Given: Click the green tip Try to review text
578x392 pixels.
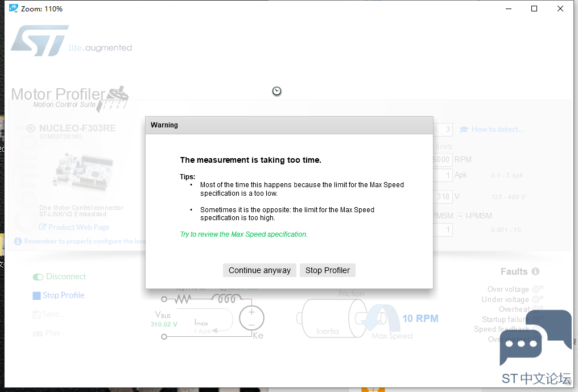Looking at the screenshot, I should 243,234.
